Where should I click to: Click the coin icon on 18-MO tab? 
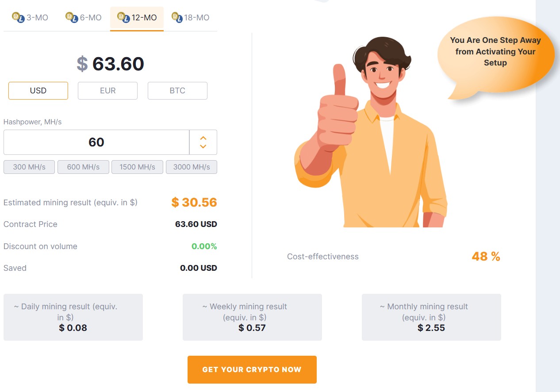177,18
